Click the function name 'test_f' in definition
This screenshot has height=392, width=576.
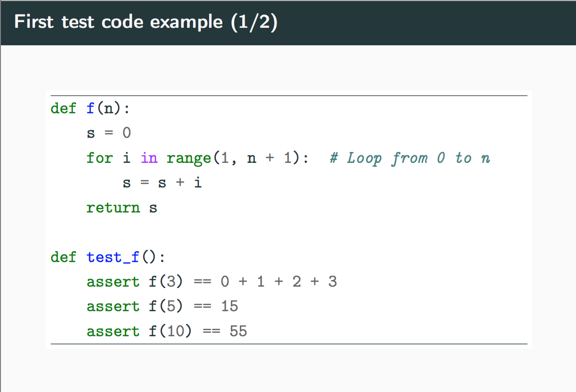113,257
